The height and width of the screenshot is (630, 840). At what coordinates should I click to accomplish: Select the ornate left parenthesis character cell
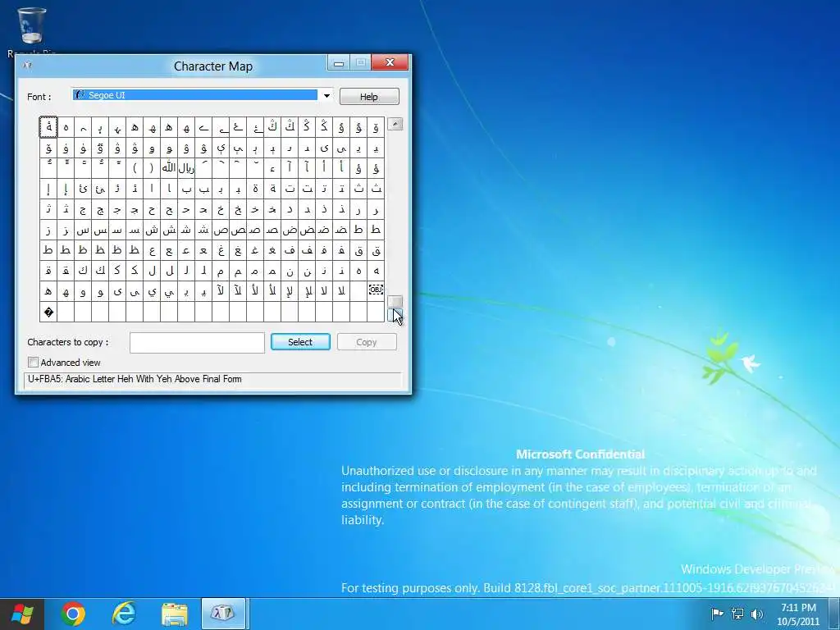point(135,168)
